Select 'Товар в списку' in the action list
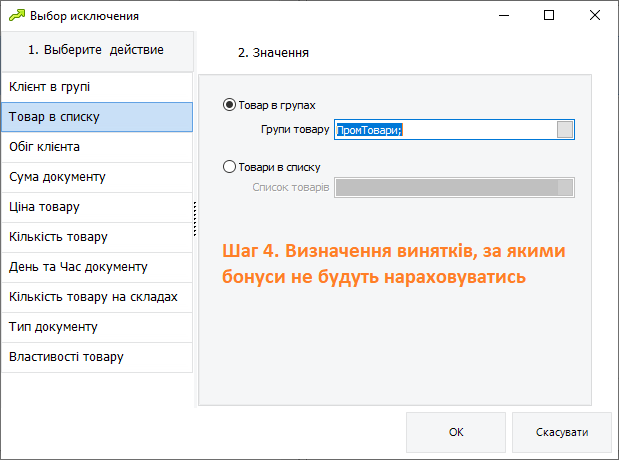This screenshot has height=460, width=619. (97, 117)
